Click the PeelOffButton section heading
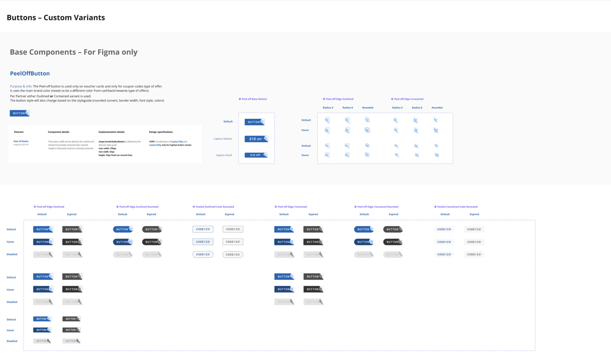The width and height of the screenshot is (611, 364). tap(30, 73)
